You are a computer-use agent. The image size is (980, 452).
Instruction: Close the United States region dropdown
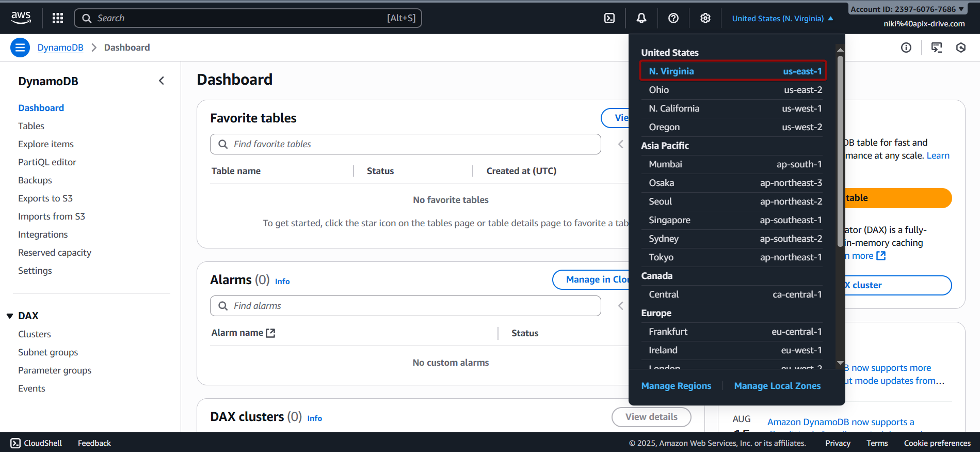tap(782, 19)
